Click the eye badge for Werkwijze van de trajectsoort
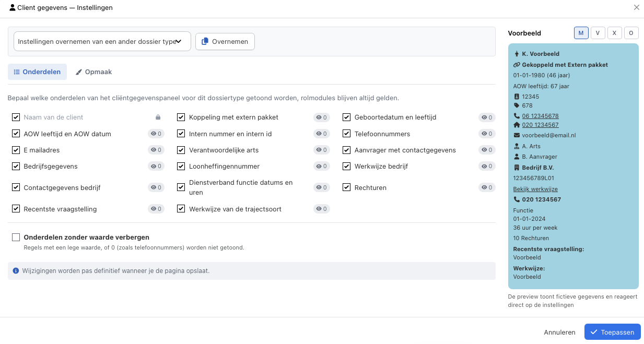 pyautogui.click(x=322, y=209)
